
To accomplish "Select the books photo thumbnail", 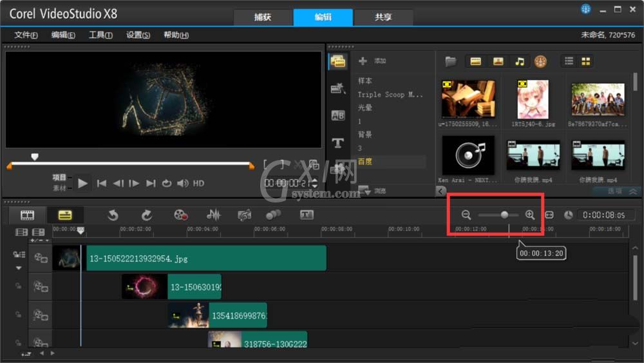I will point(468,99).
